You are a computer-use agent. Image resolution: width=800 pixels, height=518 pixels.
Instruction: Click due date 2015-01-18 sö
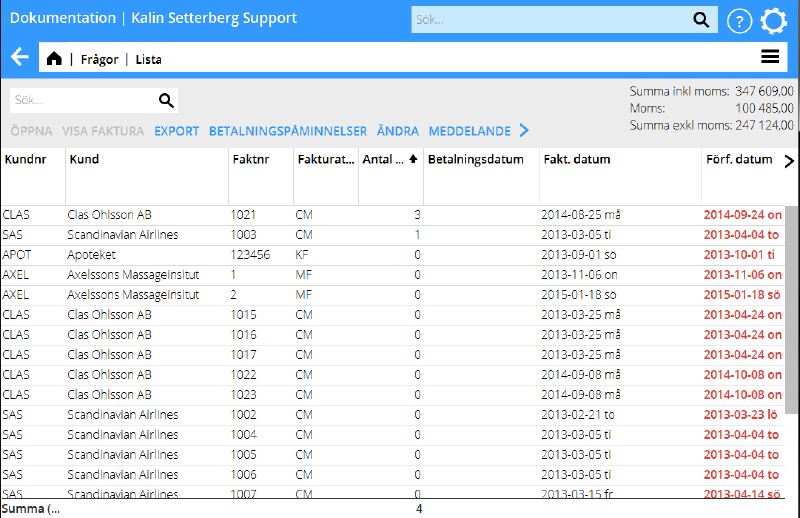coord(742,294)
